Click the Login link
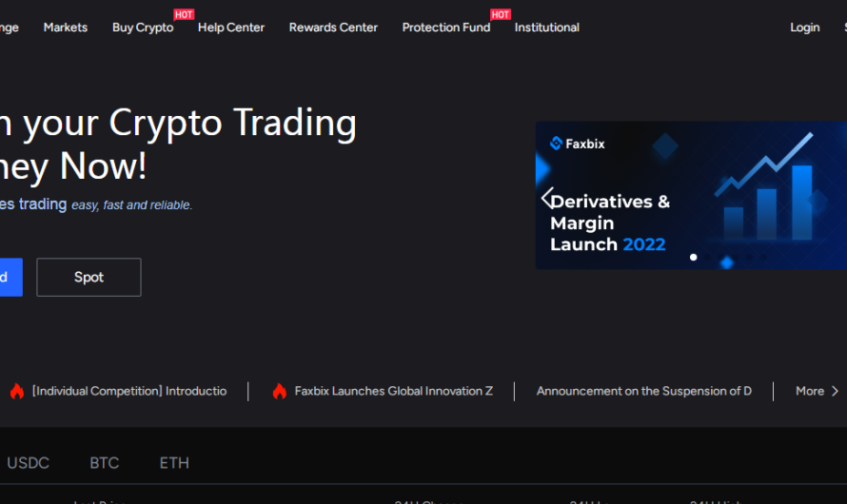 point(804,28)
